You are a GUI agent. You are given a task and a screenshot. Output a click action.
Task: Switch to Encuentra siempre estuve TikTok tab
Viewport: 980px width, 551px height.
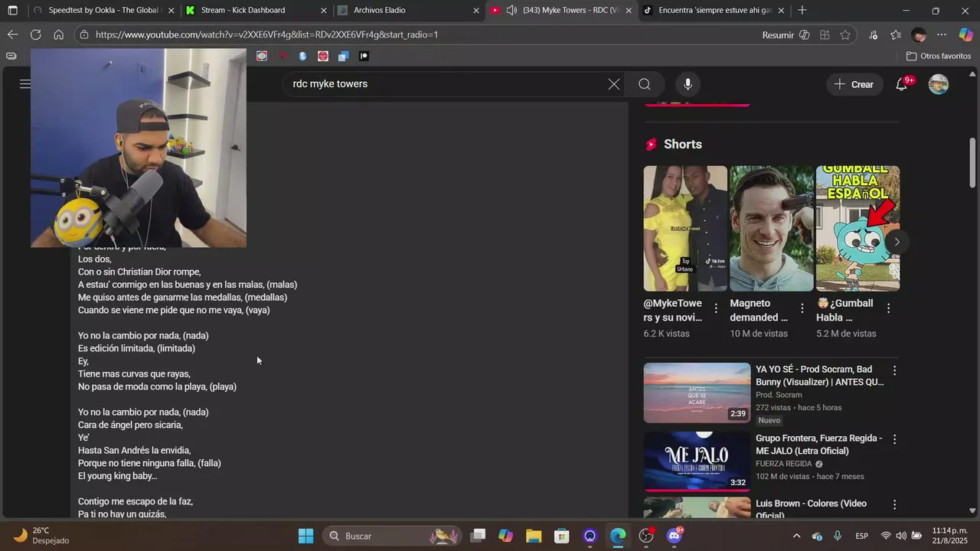[714, 11]
